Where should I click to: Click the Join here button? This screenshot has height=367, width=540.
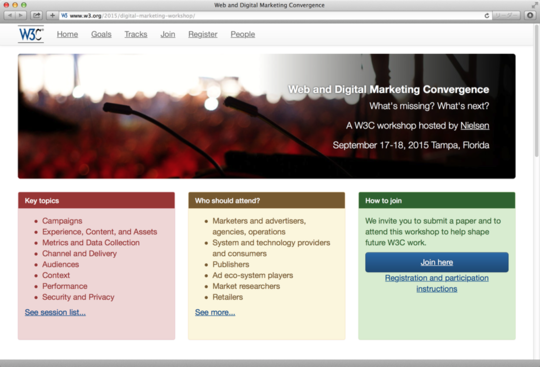tap(437, 262)
